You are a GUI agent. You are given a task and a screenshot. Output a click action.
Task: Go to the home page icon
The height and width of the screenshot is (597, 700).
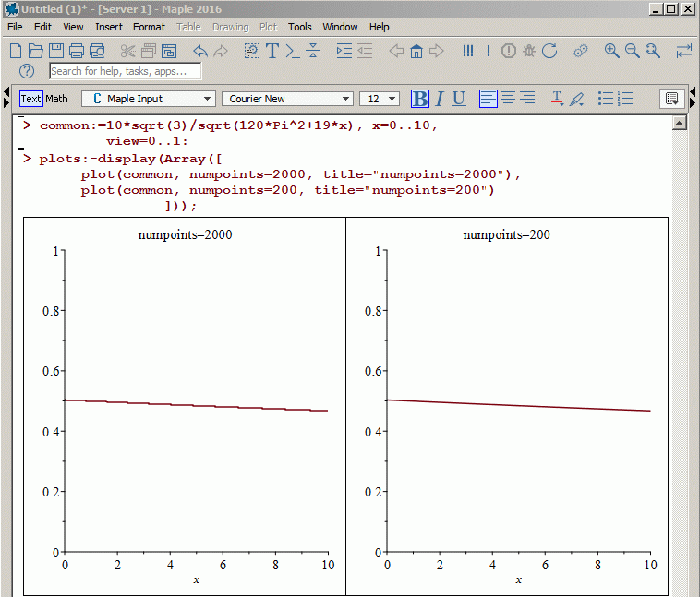[416, 51]
